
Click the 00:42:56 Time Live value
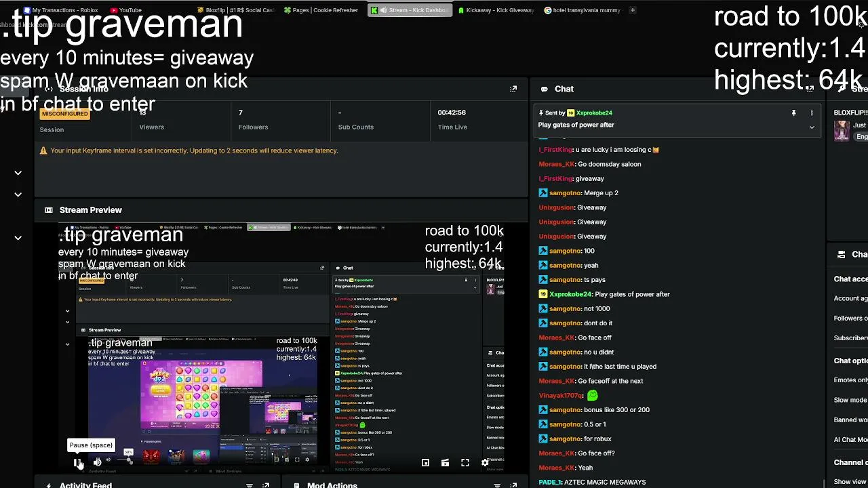coord(452,113)
